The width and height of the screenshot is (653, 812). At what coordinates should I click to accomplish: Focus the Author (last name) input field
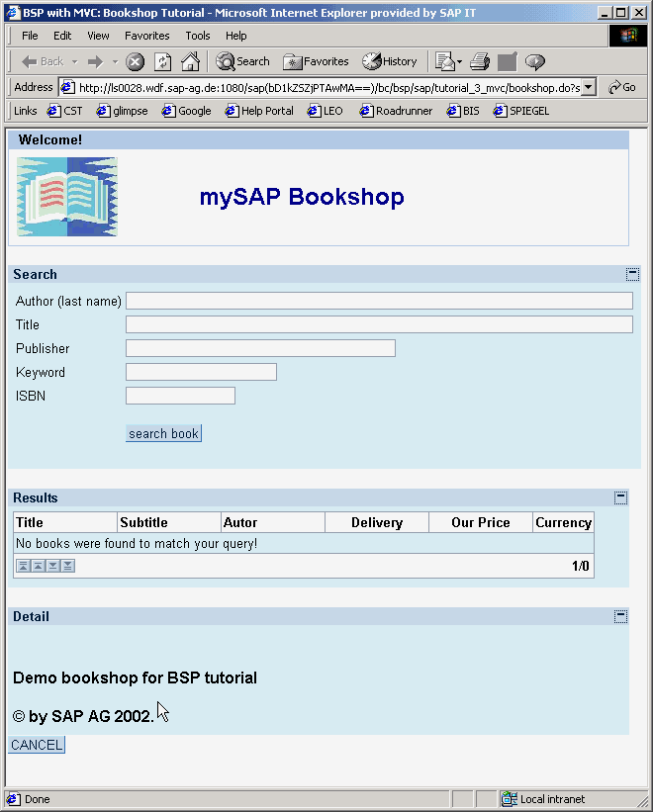tap(379, 301)
